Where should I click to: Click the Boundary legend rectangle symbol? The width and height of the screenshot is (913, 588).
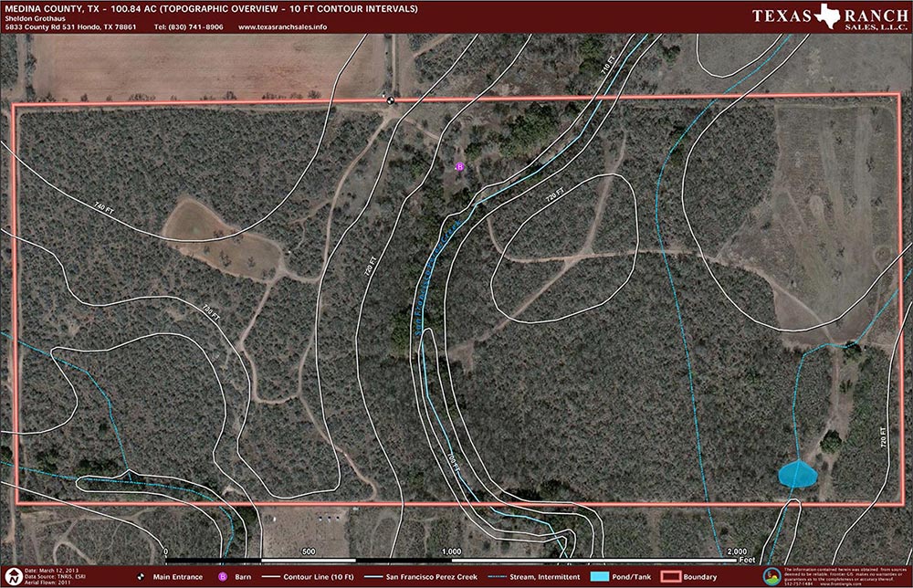tap(670, 577)
